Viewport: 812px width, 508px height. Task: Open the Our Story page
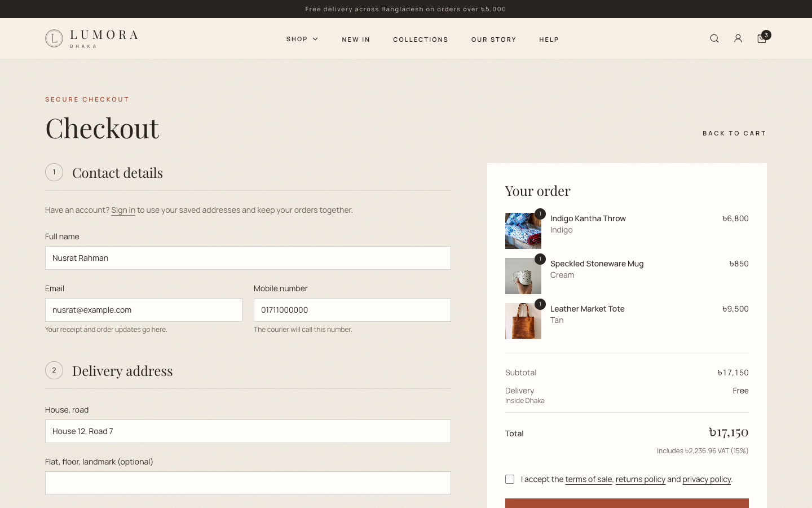494,40
